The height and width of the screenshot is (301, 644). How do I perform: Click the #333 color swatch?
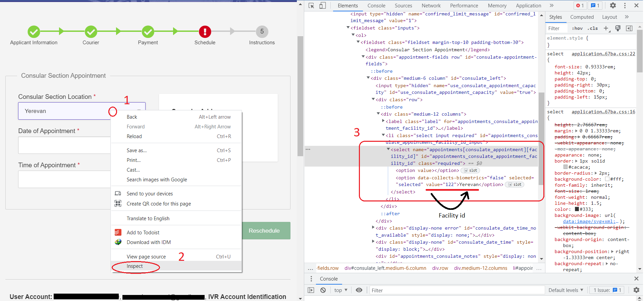pos(577,209)
